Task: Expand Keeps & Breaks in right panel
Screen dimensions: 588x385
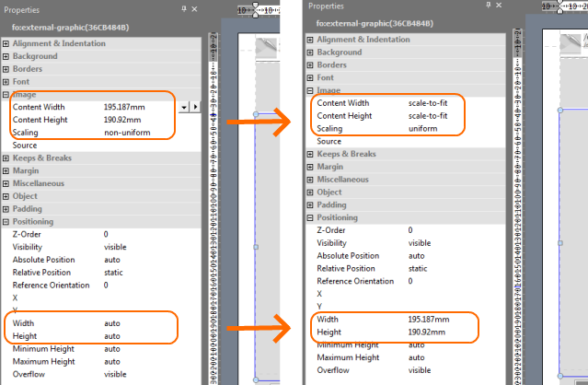Action: coord(310,154)
